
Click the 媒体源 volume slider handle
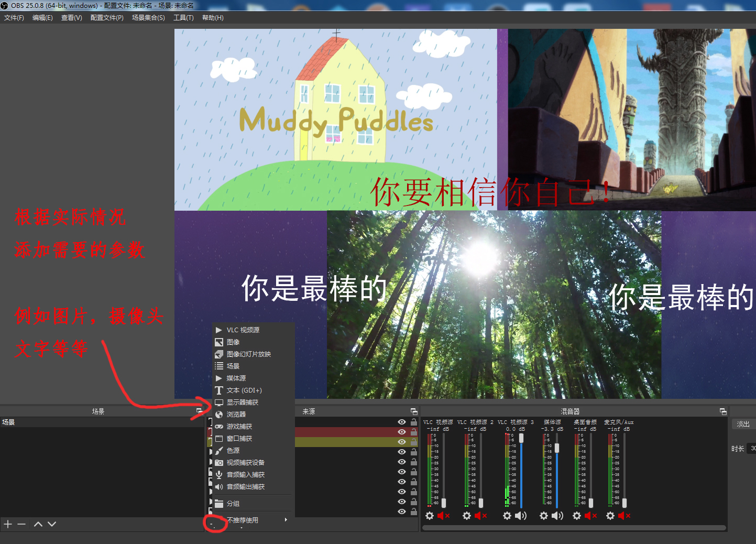(x=557, y=448)
